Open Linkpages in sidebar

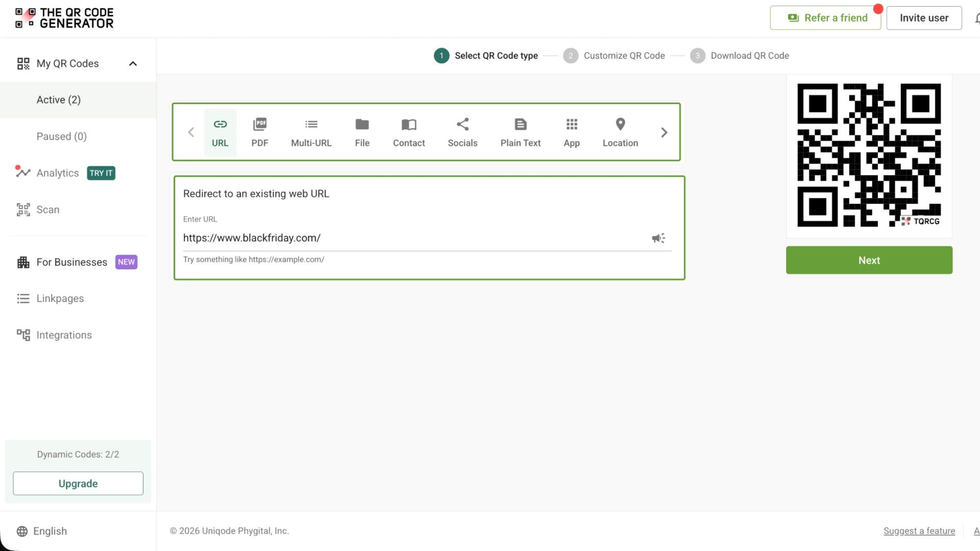point(60,298)
